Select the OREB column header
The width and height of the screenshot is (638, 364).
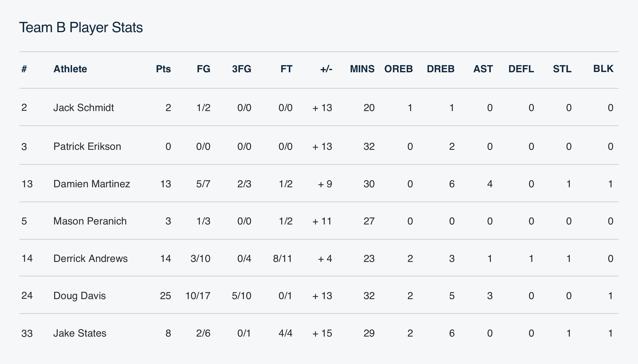tap(398, 69)
